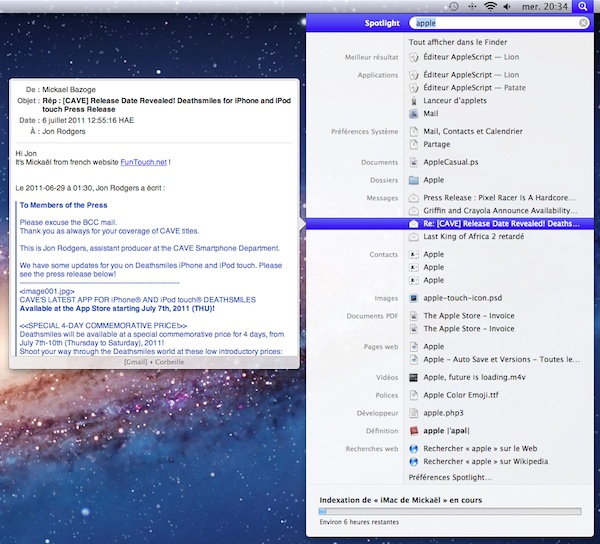The image size is (600, 544).
Task: Open the Wi-Fi status menu
Action: pyautogui.click(x=490, y=6)
